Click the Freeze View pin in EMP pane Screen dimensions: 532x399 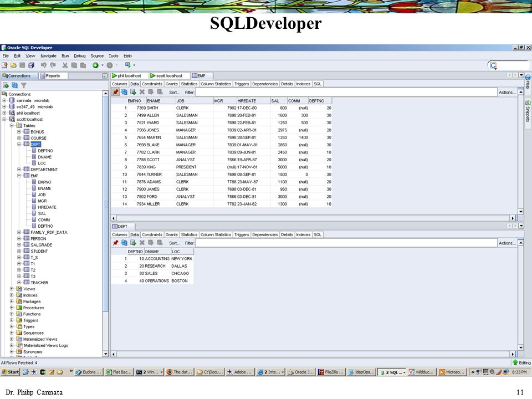(x=116, y=92)
